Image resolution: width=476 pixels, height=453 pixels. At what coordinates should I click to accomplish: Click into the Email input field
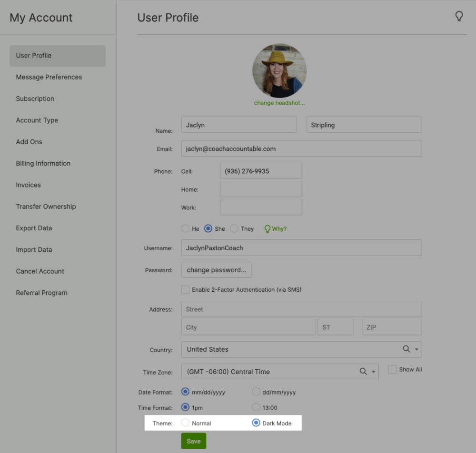click(301, 148)
